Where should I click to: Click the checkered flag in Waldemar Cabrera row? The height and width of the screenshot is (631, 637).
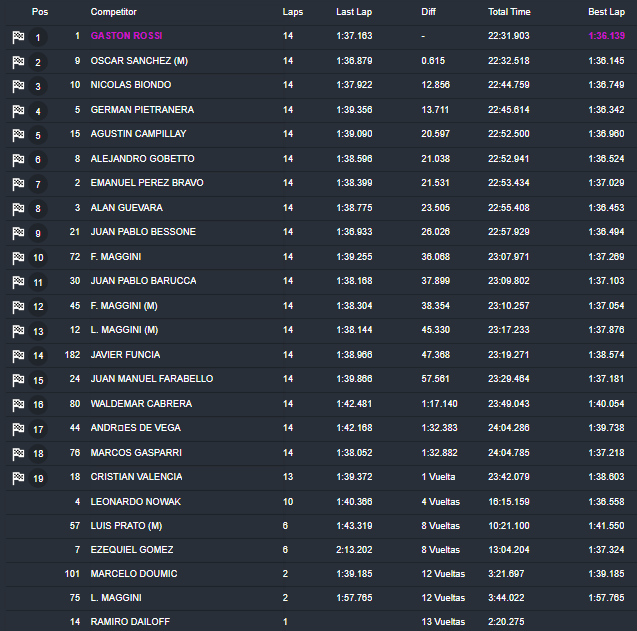18,405
